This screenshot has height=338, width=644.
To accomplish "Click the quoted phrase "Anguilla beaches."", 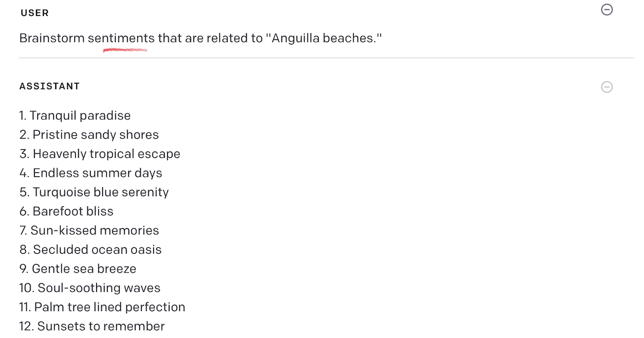I will point(324,39).
